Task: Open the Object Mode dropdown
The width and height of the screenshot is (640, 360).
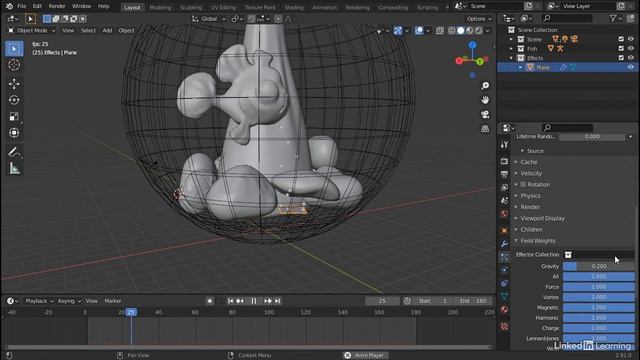Action: (32, 31)
